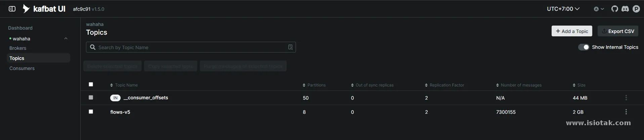Viewport: 644px width, 140px height.
Task: Select the flows-v5 topic checkbox
Action: pyautogui.click(x=91, y=111)
